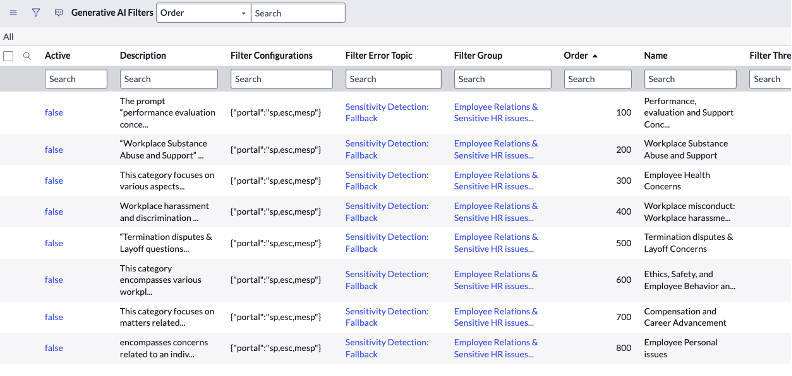The height and width of the screenshot is (376, 792).
Task: Click the Order sort ascending arrow
Action: point(595,56)
